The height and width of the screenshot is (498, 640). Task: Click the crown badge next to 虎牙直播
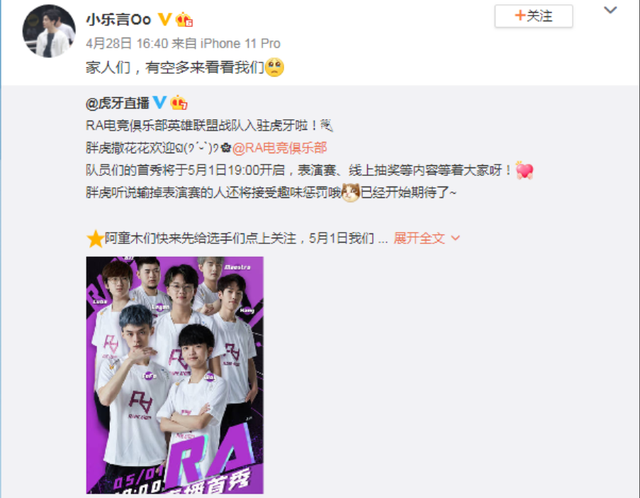179,103
